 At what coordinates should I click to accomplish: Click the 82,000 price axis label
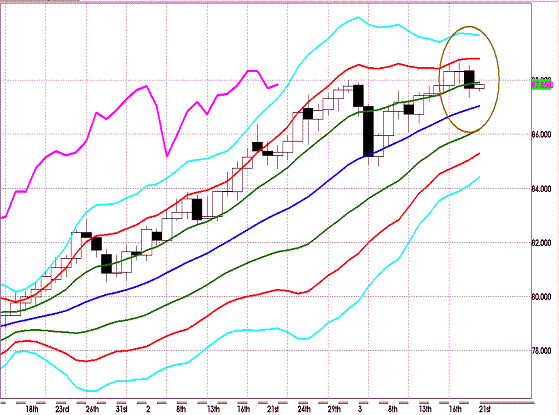[541, 243]
